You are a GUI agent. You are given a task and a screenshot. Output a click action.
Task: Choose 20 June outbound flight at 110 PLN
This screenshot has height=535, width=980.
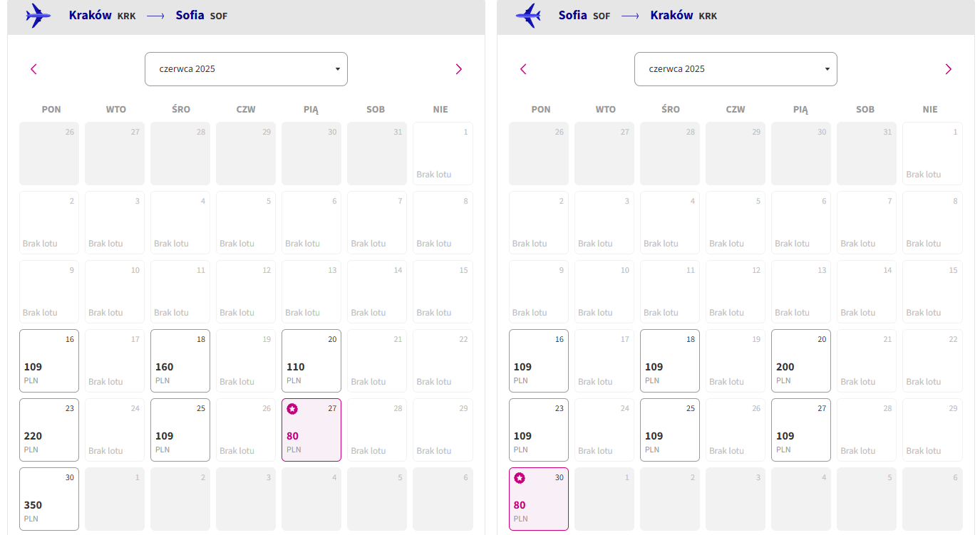(311, 360)
